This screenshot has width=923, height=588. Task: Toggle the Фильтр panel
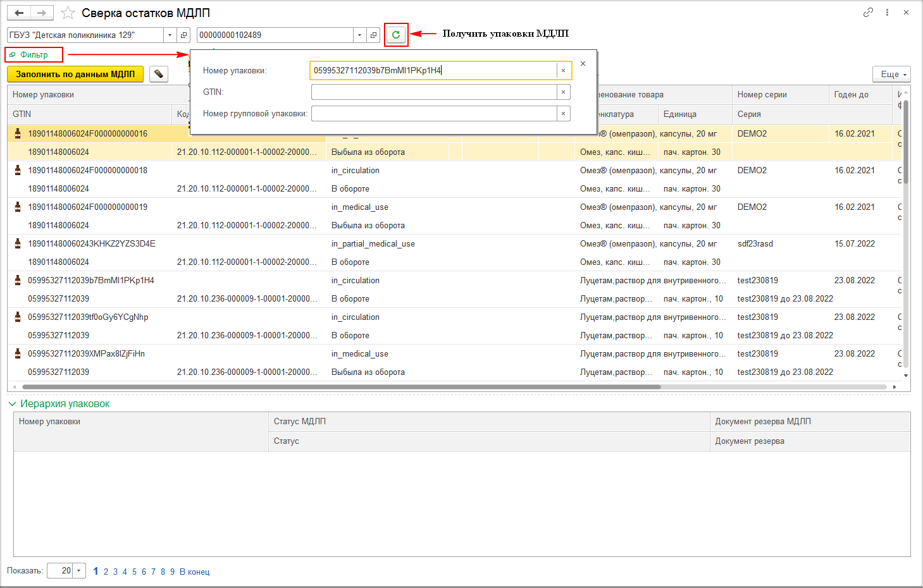click(34, 55)
